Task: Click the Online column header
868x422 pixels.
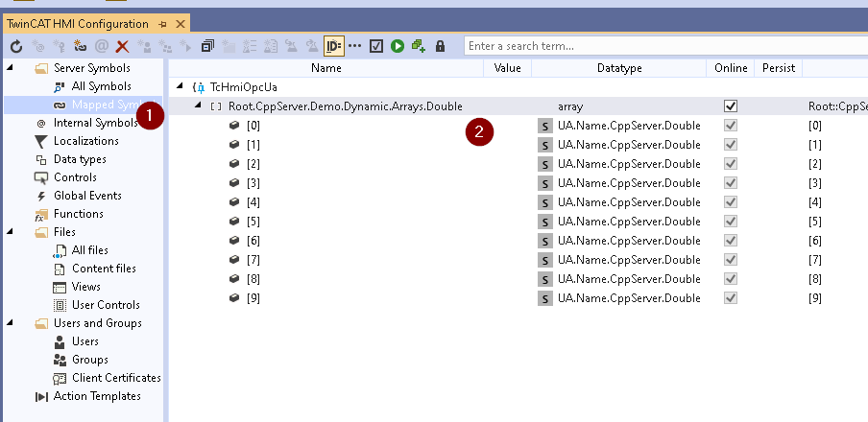Action: 731,68
